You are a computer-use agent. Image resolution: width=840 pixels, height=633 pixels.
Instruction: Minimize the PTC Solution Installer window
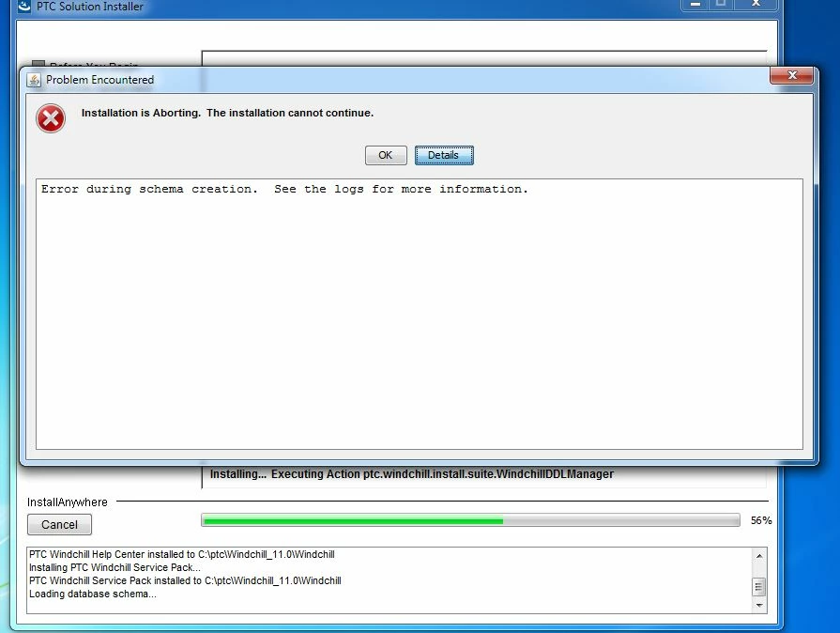tap(695, 5)
